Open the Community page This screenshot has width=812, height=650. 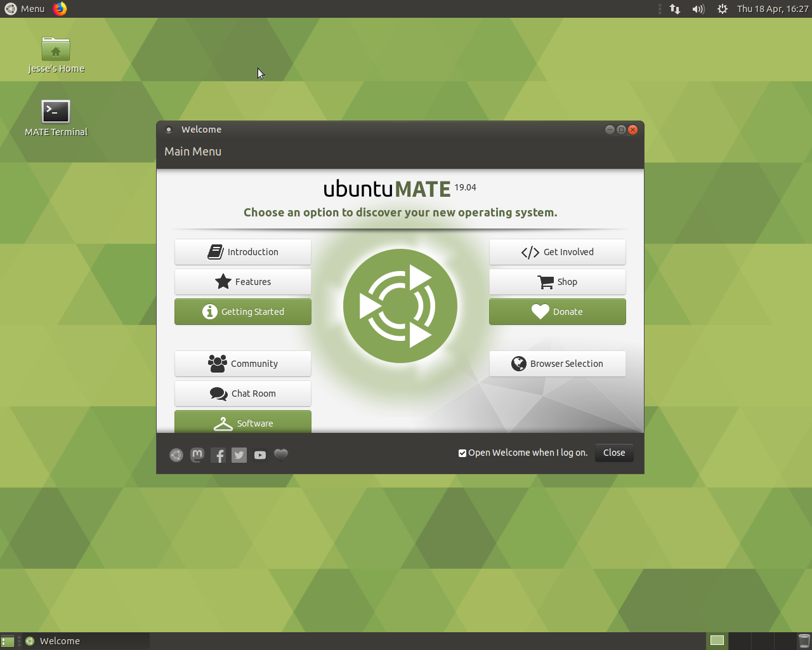pyautogui.click(x=243, y=364)
